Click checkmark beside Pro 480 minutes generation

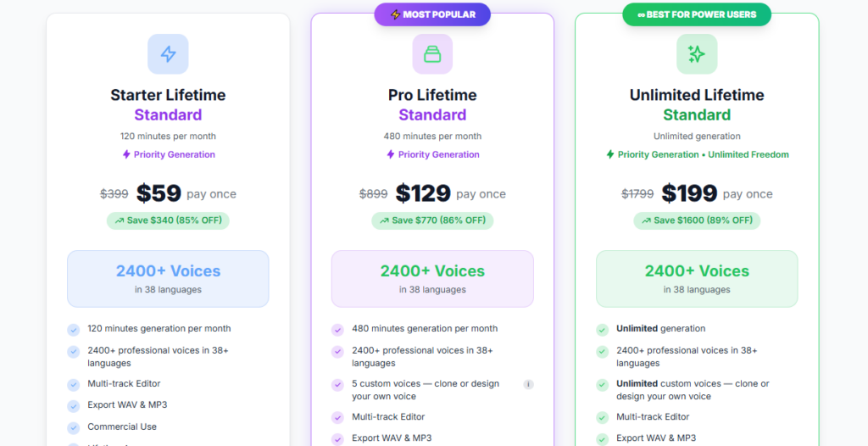coord(338,329)
